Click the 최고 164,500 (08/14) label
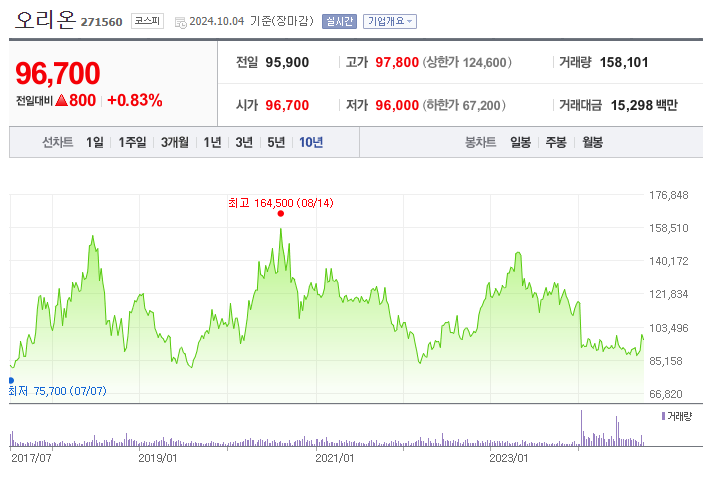Screen dimensions: 703x478 point(281,203)
